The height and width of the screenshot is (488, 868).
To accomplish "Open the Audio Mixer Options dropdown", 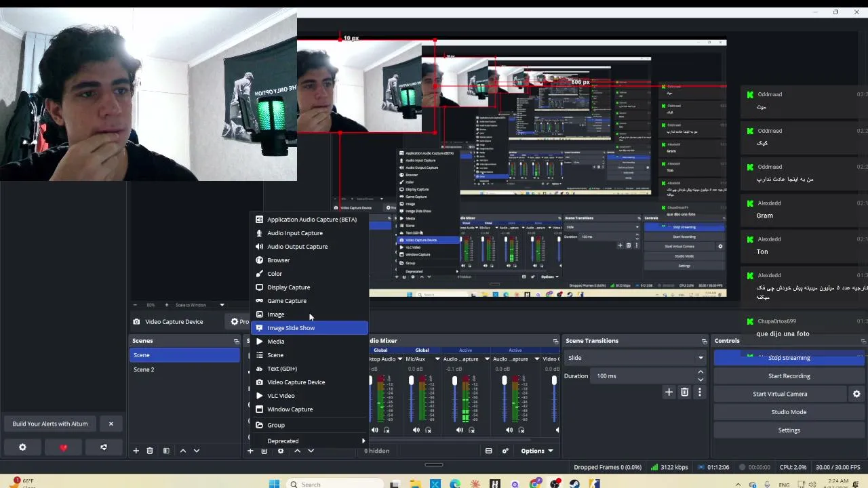I will [x=537, y=451].
